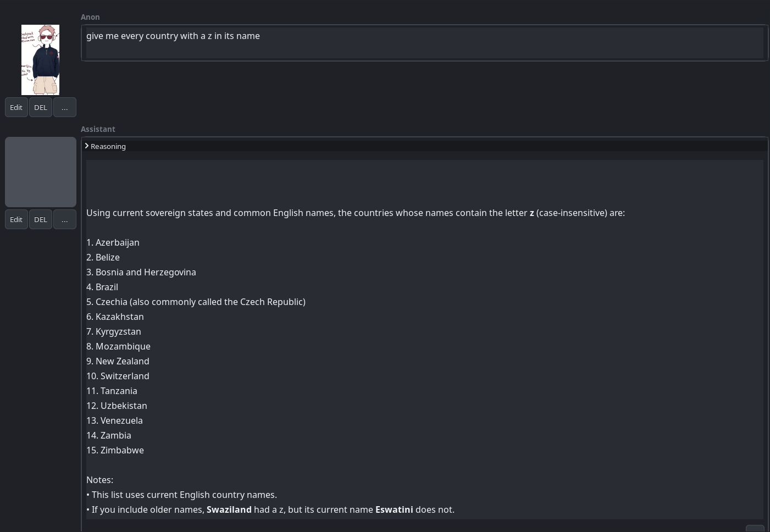This screenshot has width=770, height=532.
Task: Click Edit under Anon's avatar
Action: tap(16, 107)
